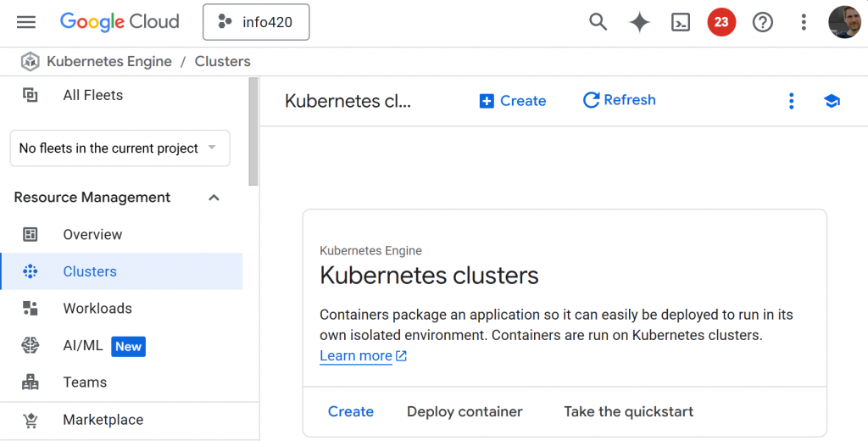This screenshot has width=868, height=441.
Task: Go to Overview in the sidebar
Action: 92,235
